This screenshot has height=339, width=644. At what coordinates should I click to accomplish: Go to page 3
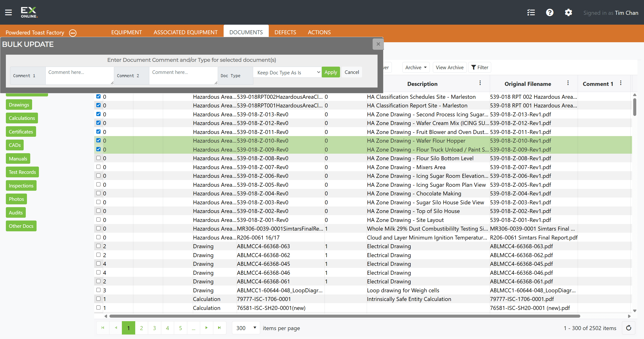coord(154,328)
